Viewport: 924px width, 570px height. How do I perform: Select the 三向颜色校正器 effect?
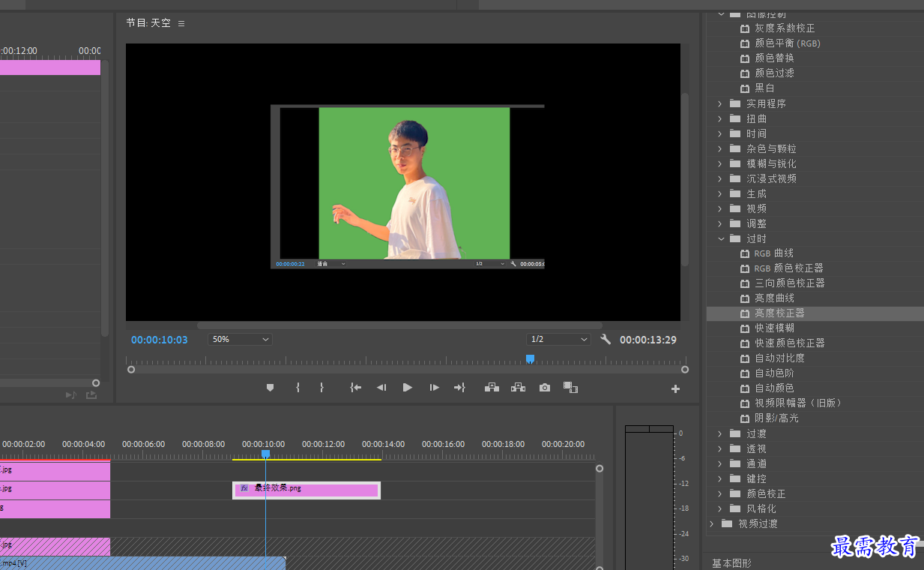[x=789, y=283]
